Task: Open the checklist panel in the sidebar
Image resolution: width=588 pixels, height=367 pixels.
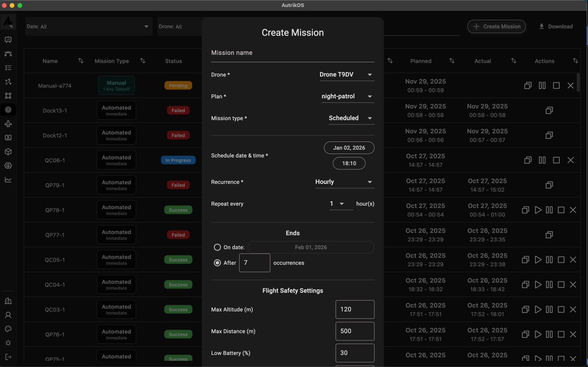Action: pyautogui.click(x=9, y=68)
